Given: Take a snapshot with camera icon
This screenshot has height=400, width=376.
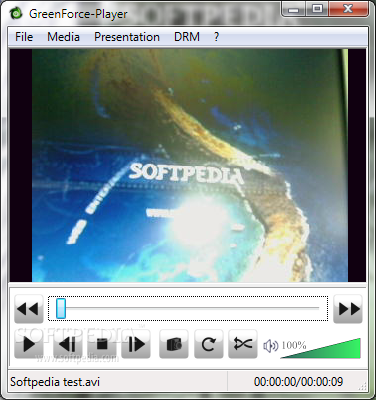Looking at the screenshot, I should 174,344.
